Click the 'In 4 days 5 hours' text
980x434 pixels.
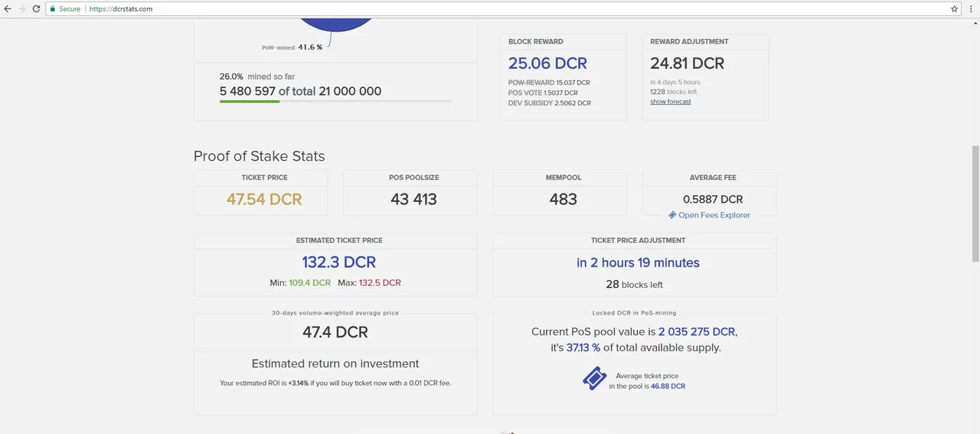[675, 82]
